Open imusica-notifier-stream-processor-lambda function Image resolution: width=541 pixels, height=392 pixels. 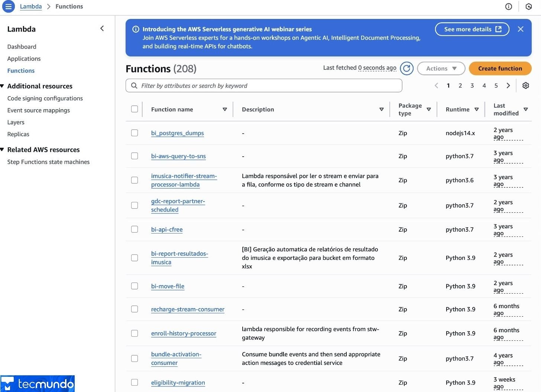[x=184, y=180]
